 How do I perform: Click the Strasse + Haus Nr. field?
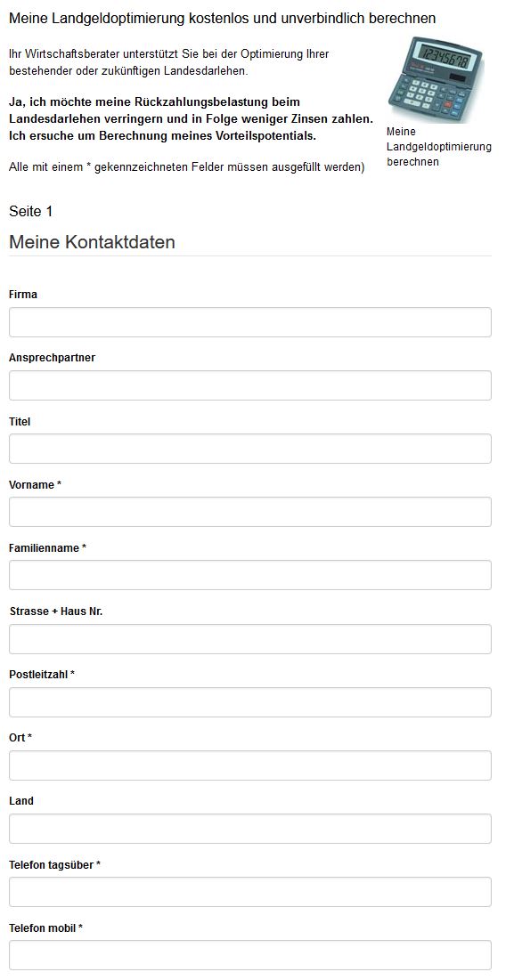pos(250,639)
